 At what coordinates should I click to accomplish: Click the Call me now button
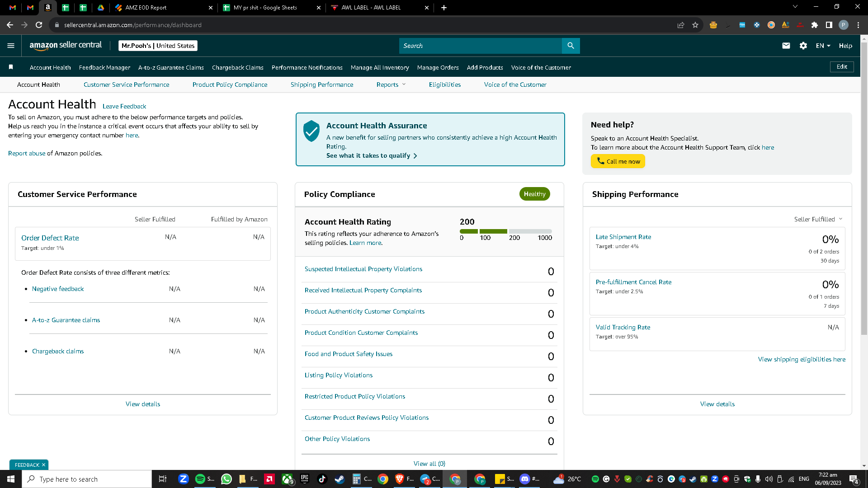tap(618, 161)
